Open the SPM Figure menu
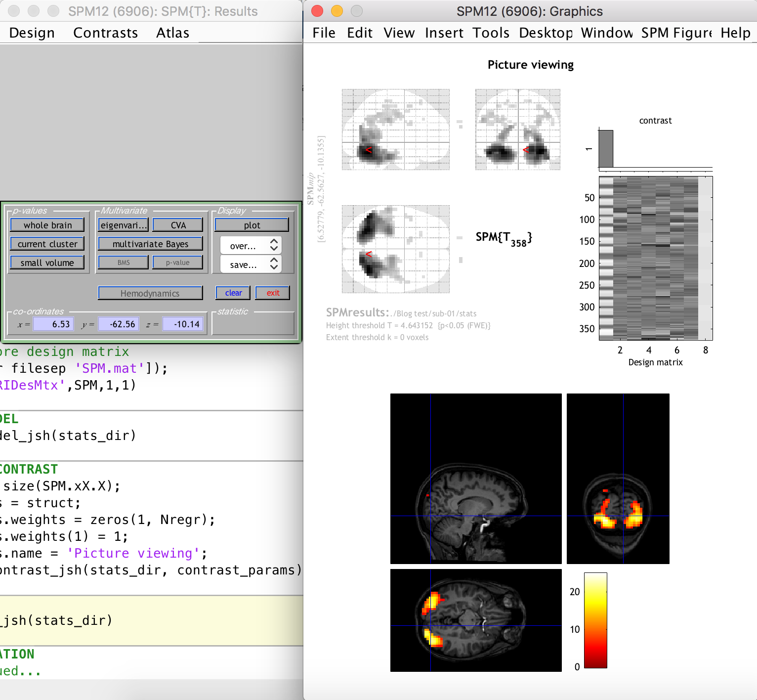The image size is (757, 700). (676, 33)
